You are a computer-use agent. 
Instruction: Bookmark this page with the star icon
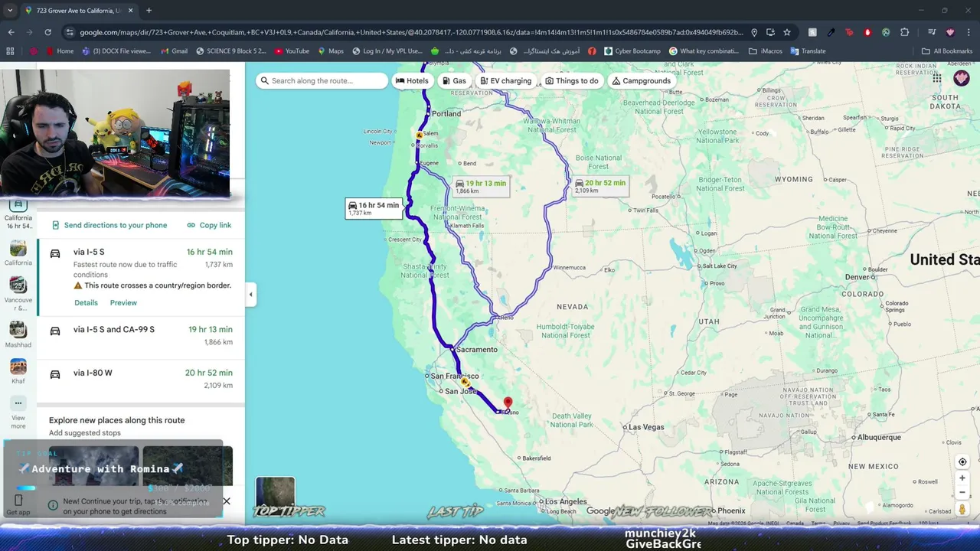click(787, 32)
